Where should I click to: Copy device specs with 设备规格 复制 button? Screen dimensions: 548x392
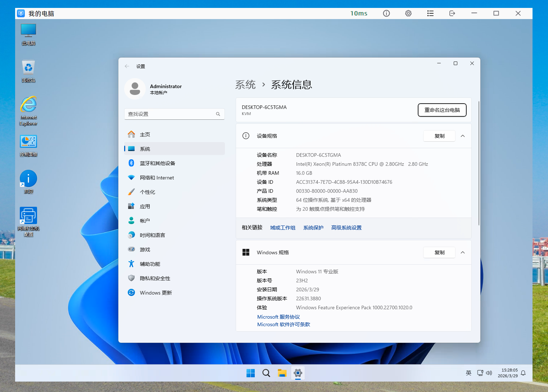[439, 136]
